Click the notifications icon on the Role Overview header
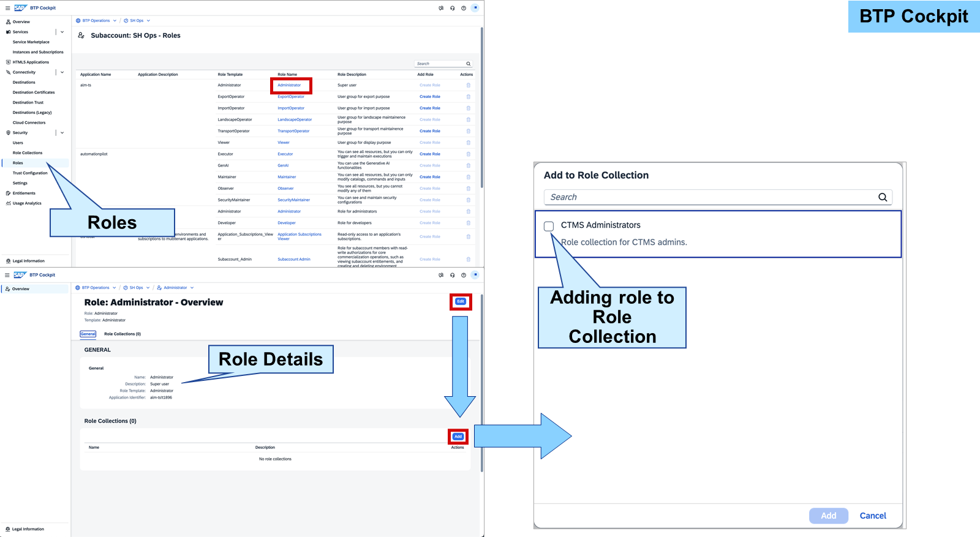 tap(441, 275)
